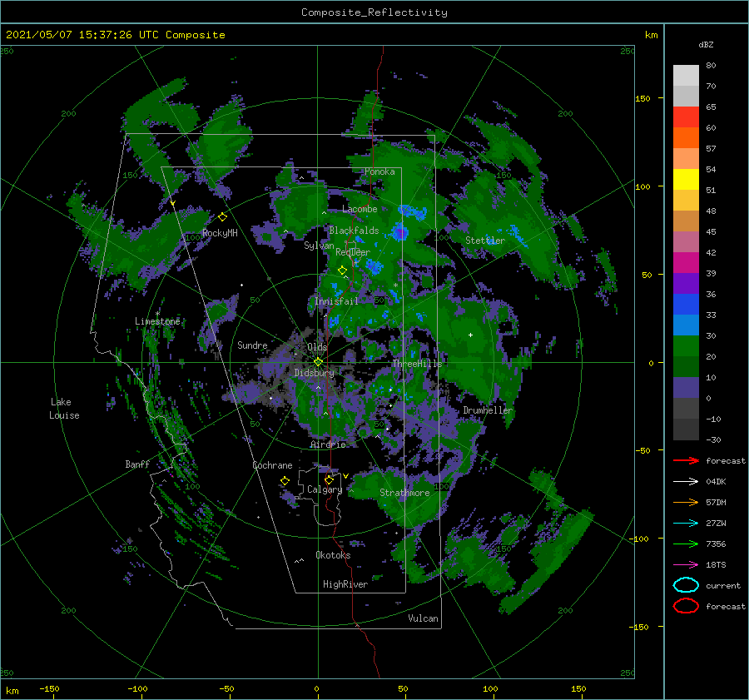The height and width of the screenshot is (700, 749).
Task: Click the Airdrie city label
Action: point(328,444)
